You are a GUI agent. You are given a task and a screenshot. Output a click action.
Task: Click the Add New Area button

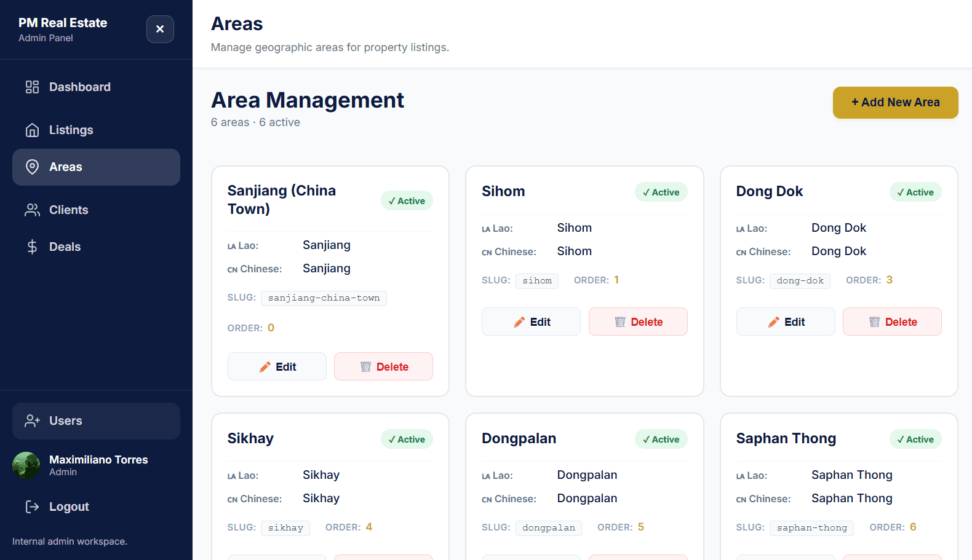click(x=895, y=102)
